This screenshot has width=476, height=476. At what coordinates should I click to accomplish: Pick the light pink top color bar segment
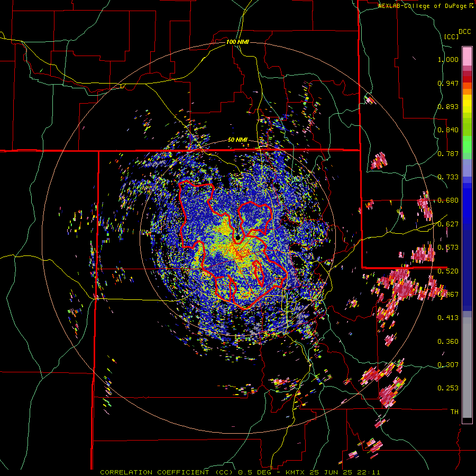pos(467,56)
